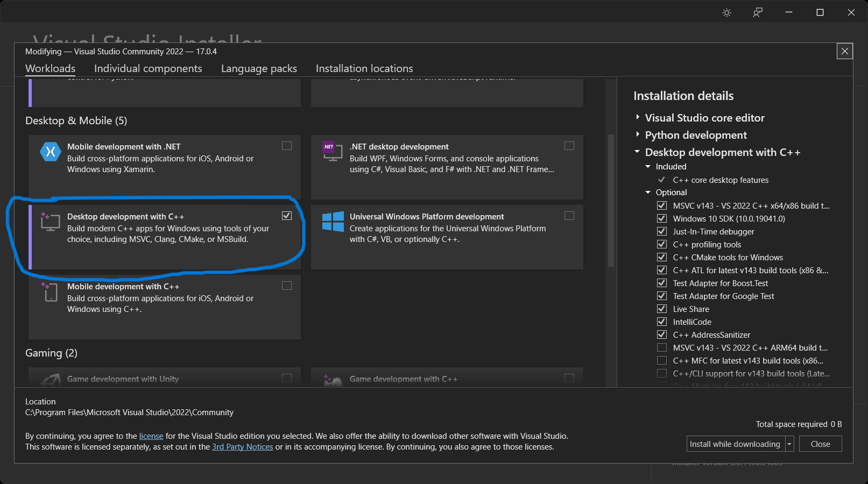
Task: Enable the .NET desktop development checkbox
Action: tap(569, 146)
